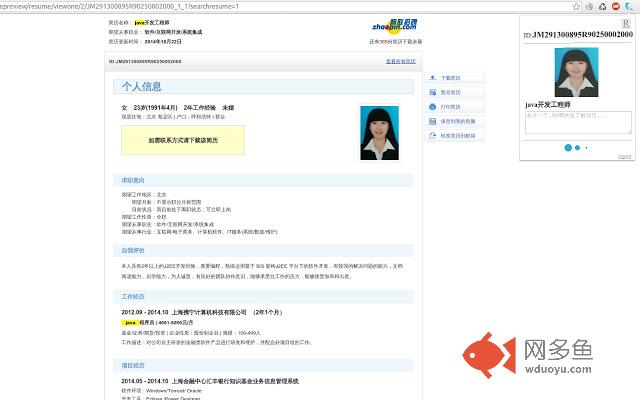Screen dimensions: 640x400
Task: Click the 2014.05 - 2014.10 project title line
Action: (x=210, y=381)
